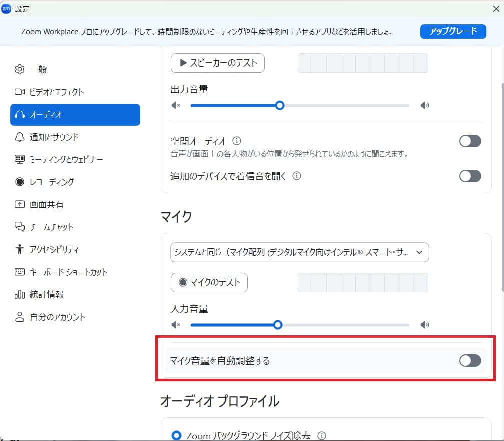Click the blue アップグレード button

[453, 31]
